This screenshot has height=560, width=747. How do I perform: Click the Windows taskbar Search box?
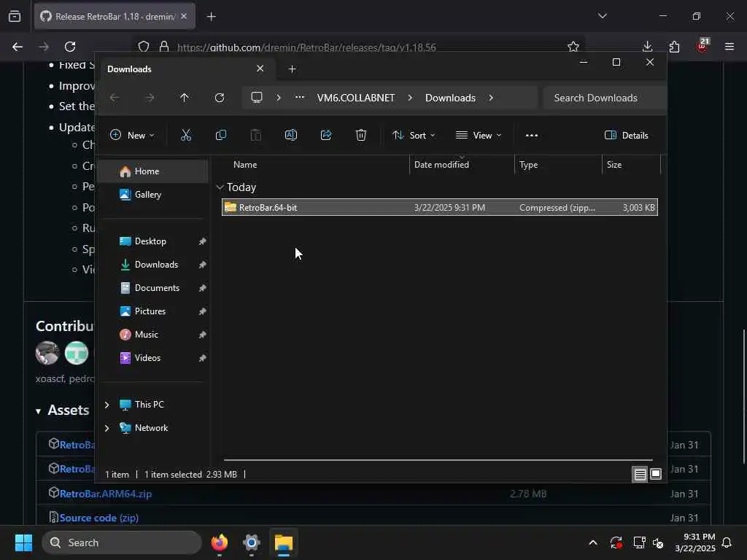click(x=122, y=542)
